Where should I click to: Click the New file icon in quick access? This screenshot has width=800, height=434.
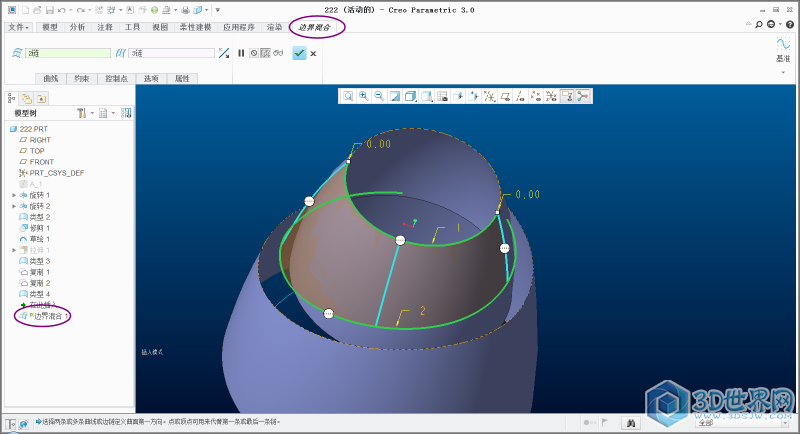point(26,10)
